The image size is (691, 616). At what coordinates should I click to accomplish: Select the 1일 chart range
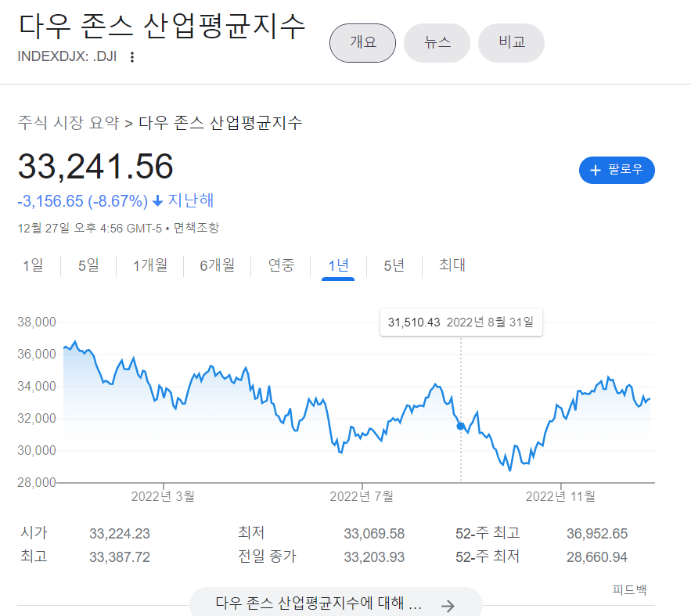(33, 265)
